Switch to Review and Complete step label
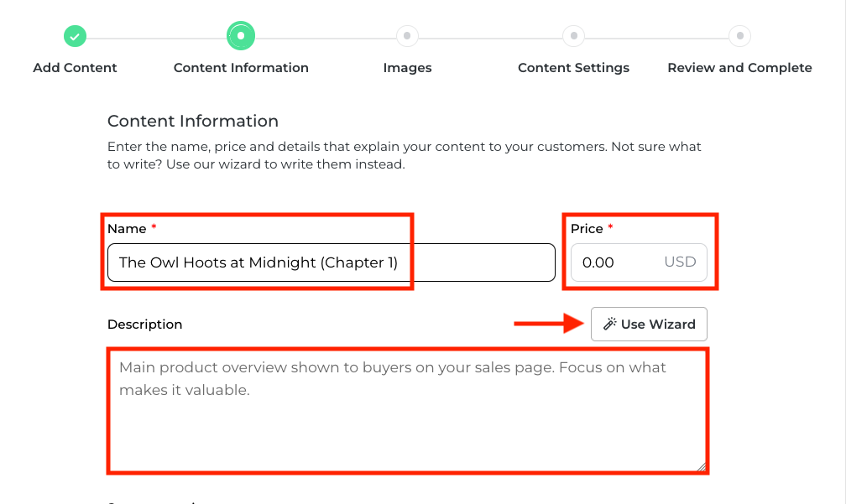This screenshot has height=504, width=846. [x=739, y=68]
